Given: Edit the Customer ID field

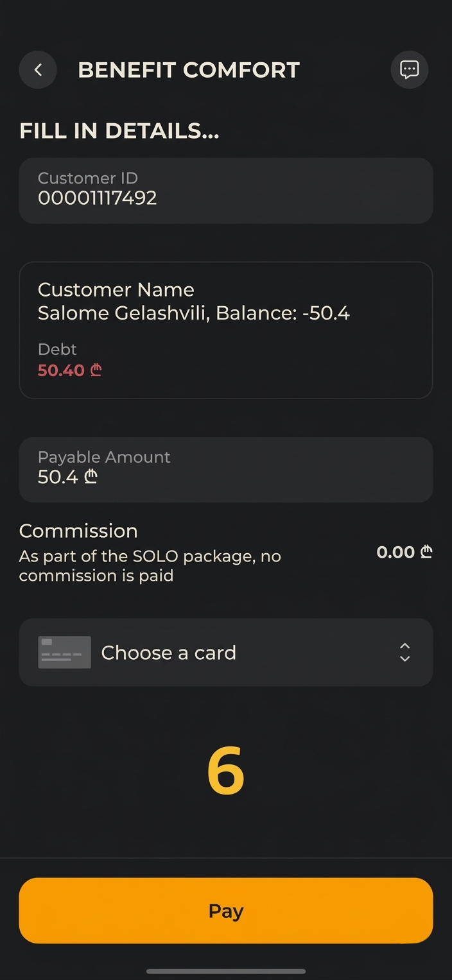Looking at the screenshot, I should (225, 191).
